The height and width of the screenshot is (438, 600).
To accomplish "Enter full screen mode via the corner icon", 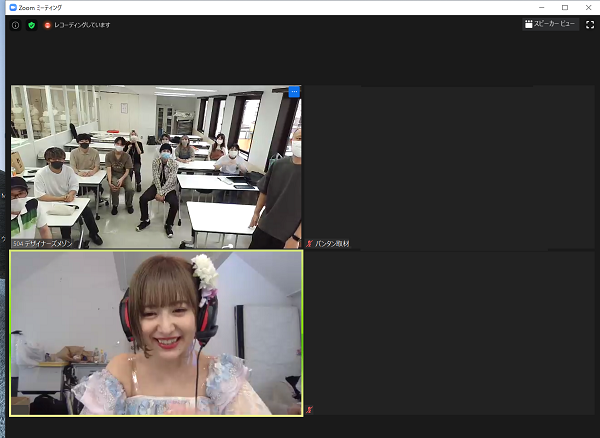I will point(589,24).
